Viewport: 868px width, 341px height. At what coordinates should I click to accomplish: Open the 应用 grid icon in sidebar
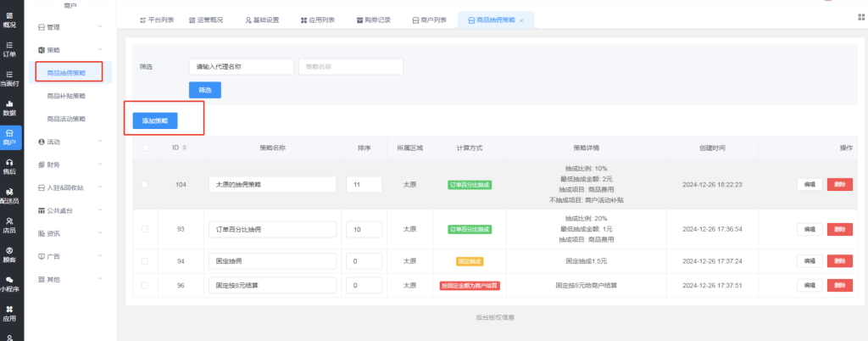pos(9,313)
